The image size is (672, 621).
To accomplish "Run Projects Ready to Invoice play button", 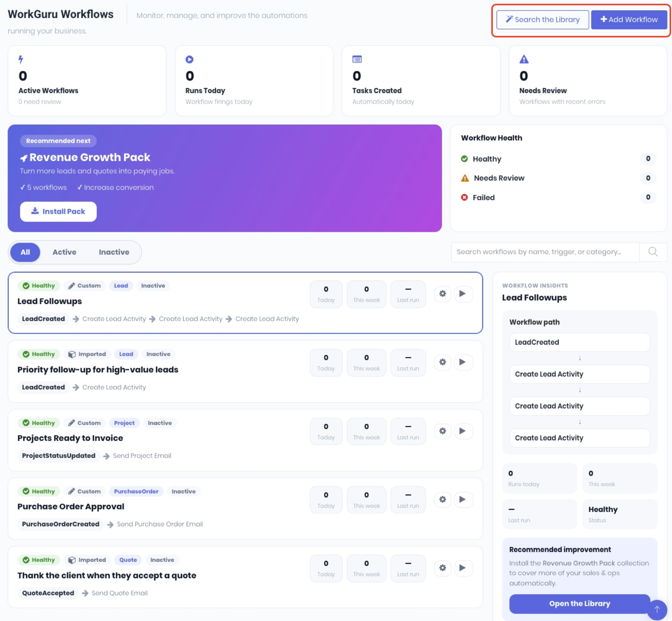I will pyautogui.click(x=463, y=431).
